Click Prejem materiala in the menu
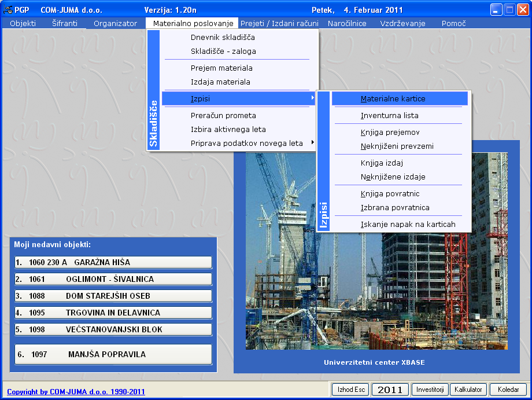532x400 pixels. [221, 68]
